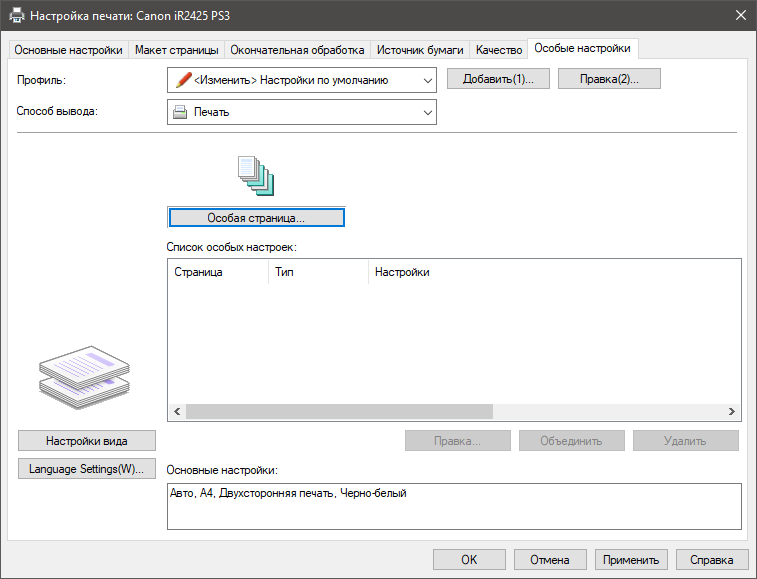
Task: Click the list's left scroll arrow
Action: tap(177, 411)
